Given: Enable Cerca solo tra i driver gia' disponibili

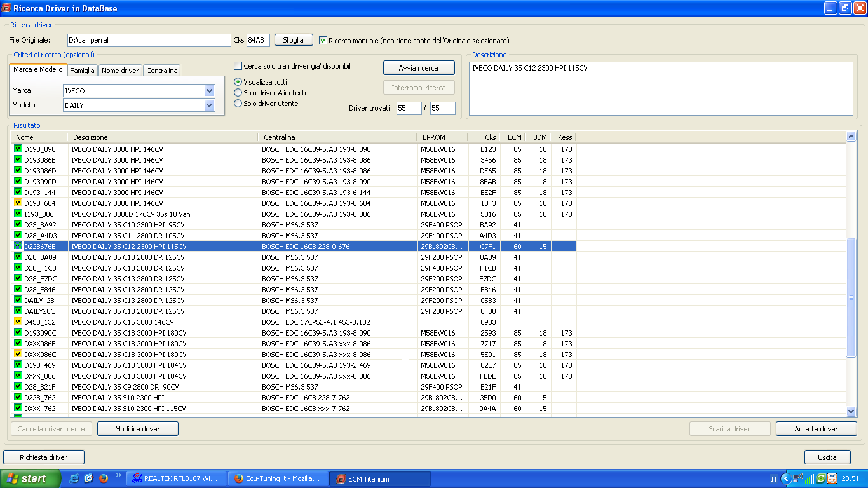Looking at the screenshot, I should [238, 66].
